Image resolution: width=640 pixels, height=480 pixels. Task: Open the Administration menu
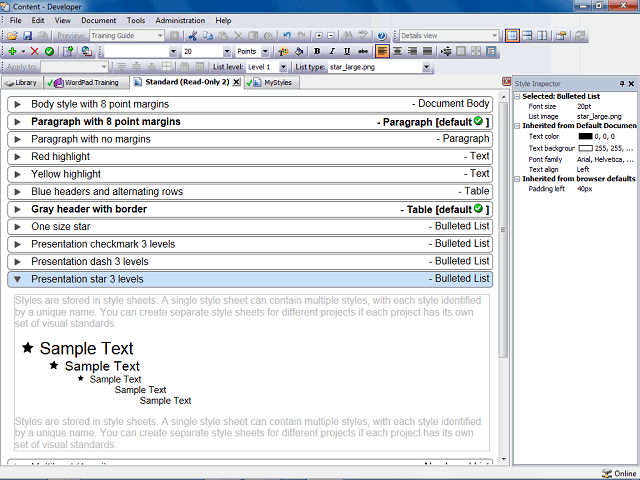click(x=180, y=20)
